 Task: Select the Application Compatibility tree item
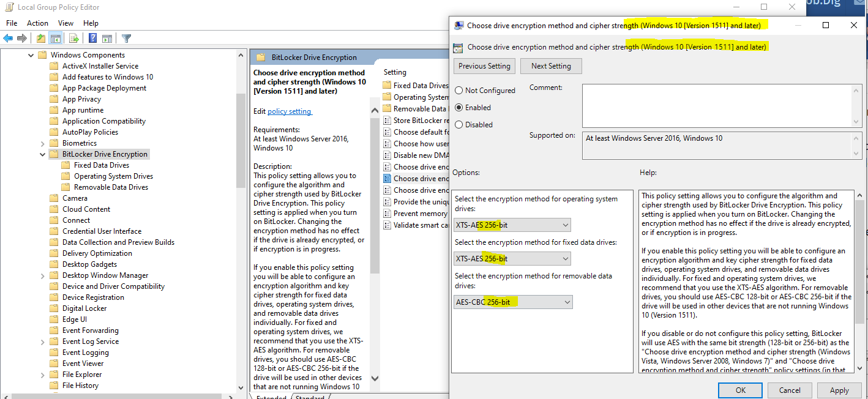pyautogui.click(x=104, y=121)
